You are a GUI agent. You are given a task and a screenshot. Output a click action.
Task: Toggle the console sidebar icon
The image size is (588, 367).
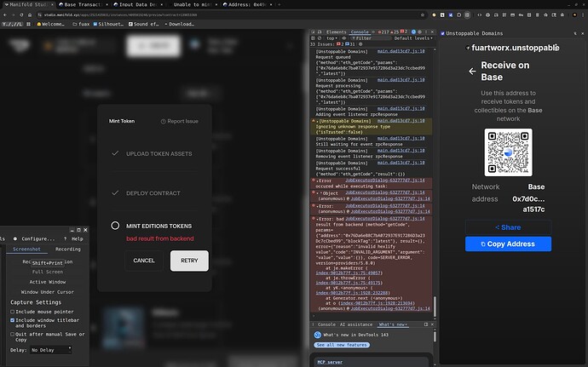click(313, 38)
